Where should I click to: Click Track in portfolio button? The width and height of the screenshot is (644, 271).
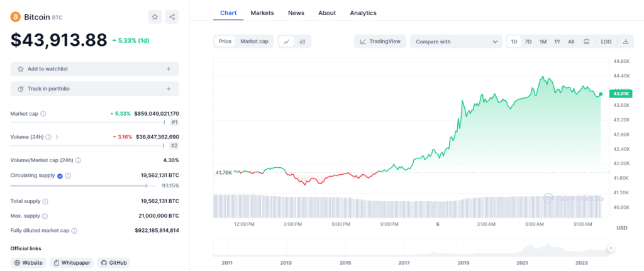pos(94,89)
